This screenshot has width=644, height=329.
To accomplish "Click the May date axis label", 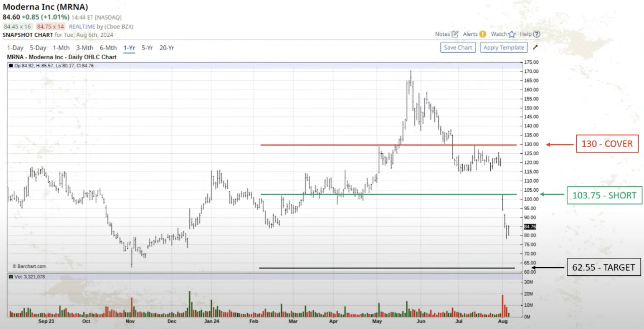I will click(377, 321).
